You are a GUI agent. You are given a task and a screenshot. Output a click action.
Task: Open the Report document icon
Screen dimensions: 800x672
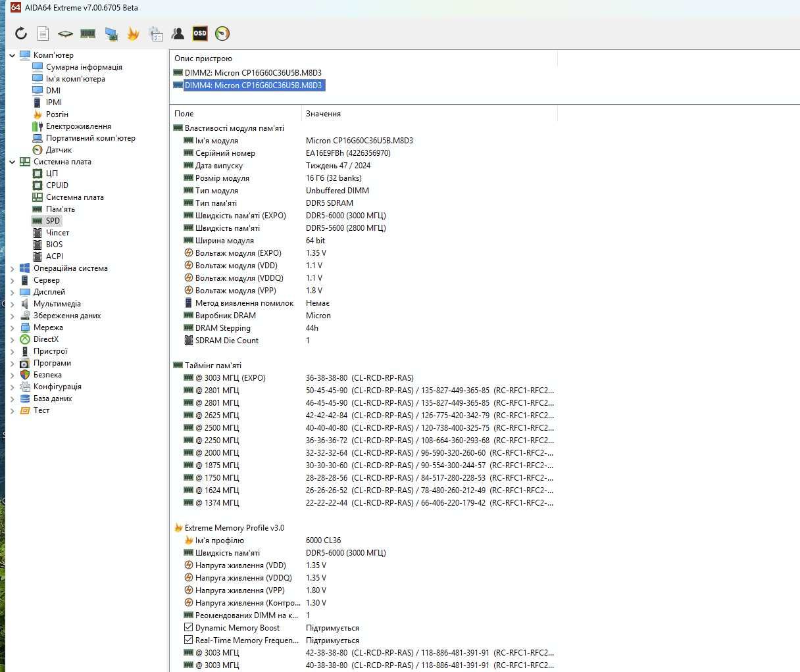click(x=43, y=34)
